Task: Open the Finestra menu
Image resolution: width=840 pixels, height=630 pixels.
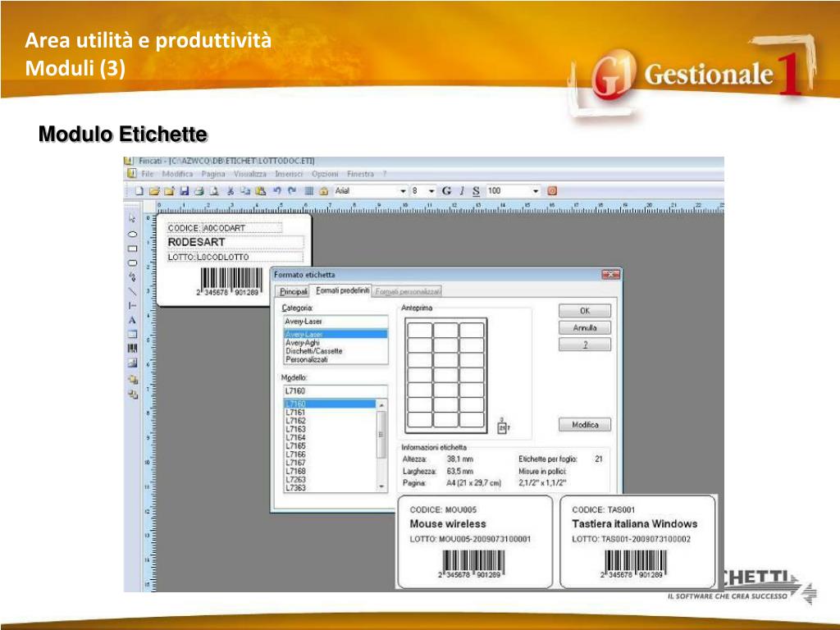Action: pyautogui.click(x=360, y=174)
